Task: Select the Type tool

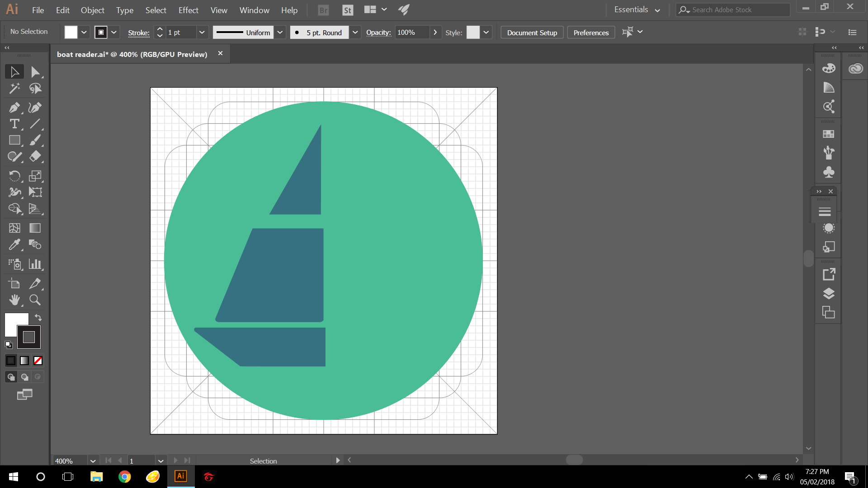Action: (14, 124)
